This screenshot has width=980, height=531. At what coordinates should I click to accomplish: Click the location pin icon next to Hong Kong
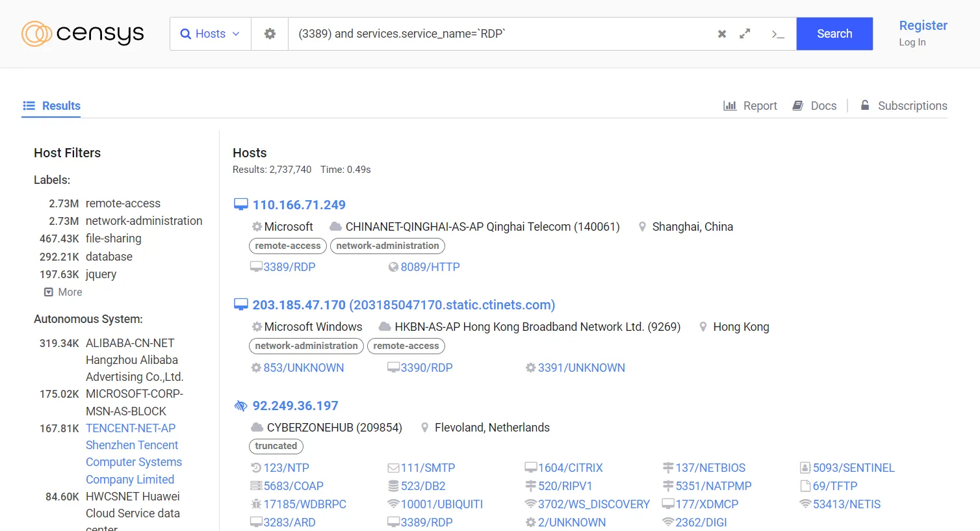703,326
